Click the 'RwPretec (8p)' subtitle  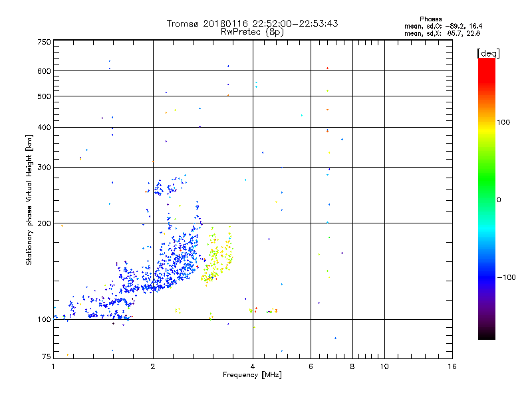pos(252,32)
